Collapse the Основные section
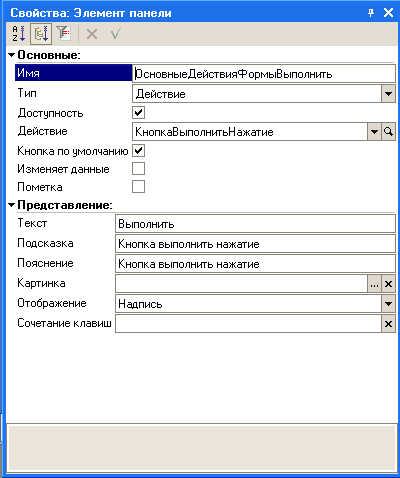Image resolution: width=400 pixels, height=478 pixels. (x=12, y=55)
